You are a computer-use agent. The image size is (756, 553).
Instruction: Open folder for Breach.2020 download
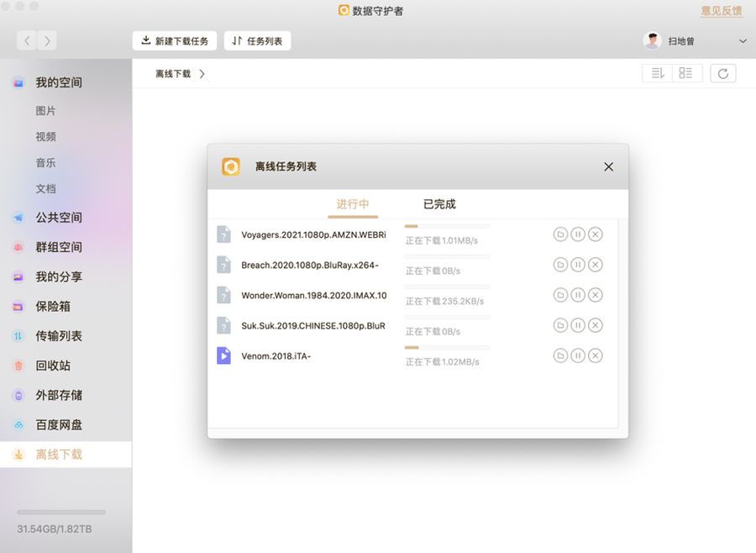560,265
